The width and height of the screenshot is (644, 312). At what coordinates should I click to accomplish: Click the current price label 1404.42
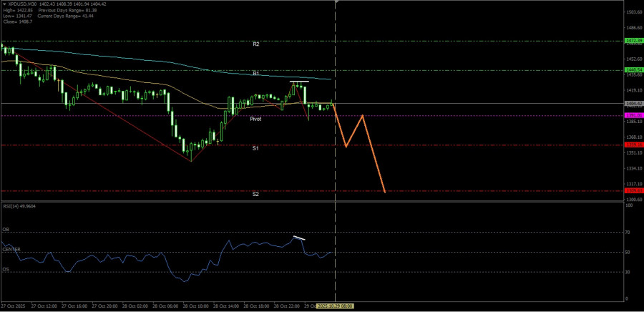coord(634,103)
